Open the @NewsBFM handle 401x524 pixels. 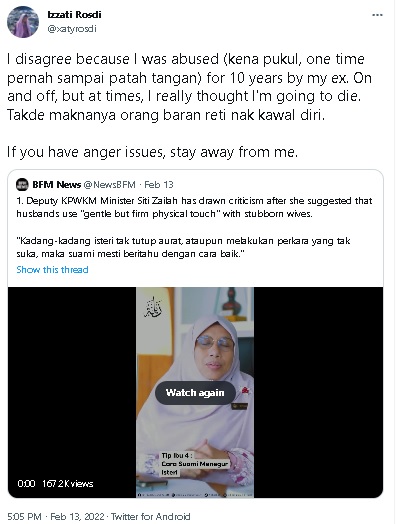click(110, 184)
